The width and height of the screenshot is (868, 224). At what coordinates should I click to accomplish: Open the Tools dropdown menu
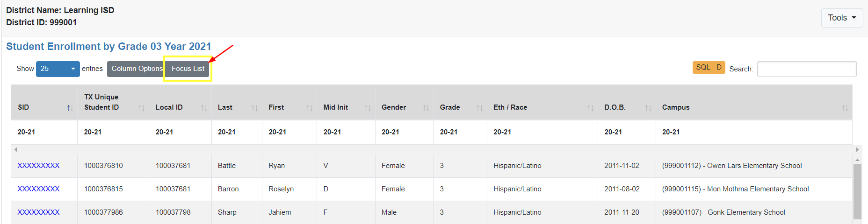[842, 18]
